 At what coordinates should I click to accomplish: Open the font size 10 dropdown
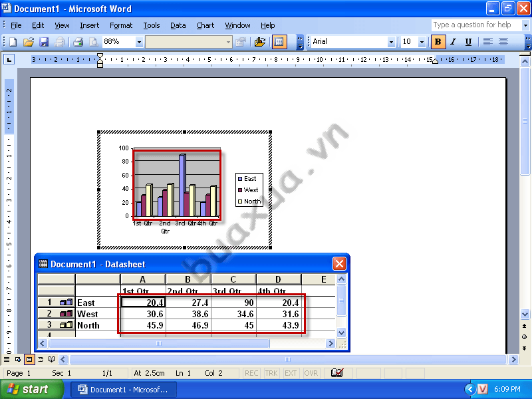click(x=422, y=42)
